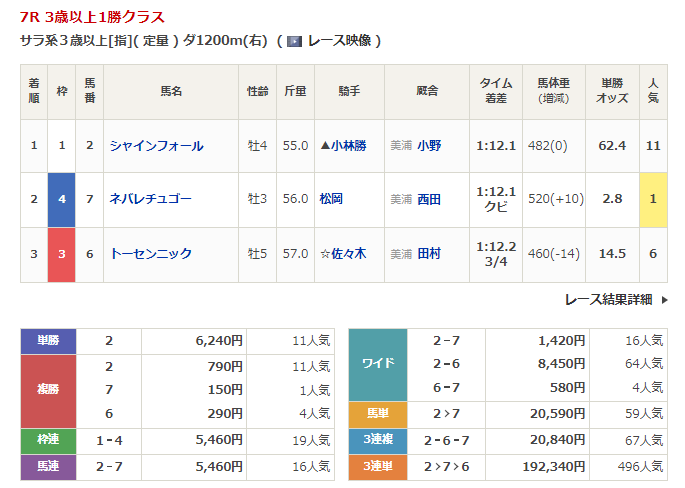Click the red frame number 3 box

[x=62, y=254]
